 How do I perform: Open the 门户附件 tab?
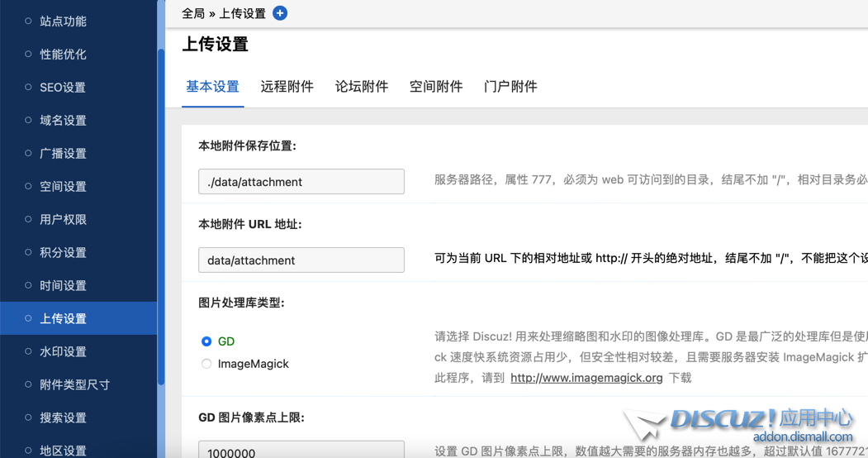click(x=510, y=87)
